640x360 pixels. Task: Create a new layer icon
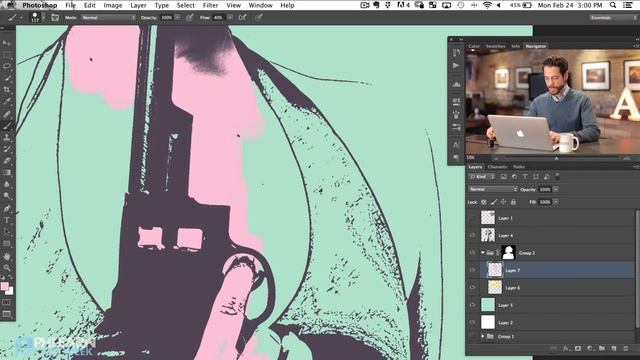click(613, 349)
